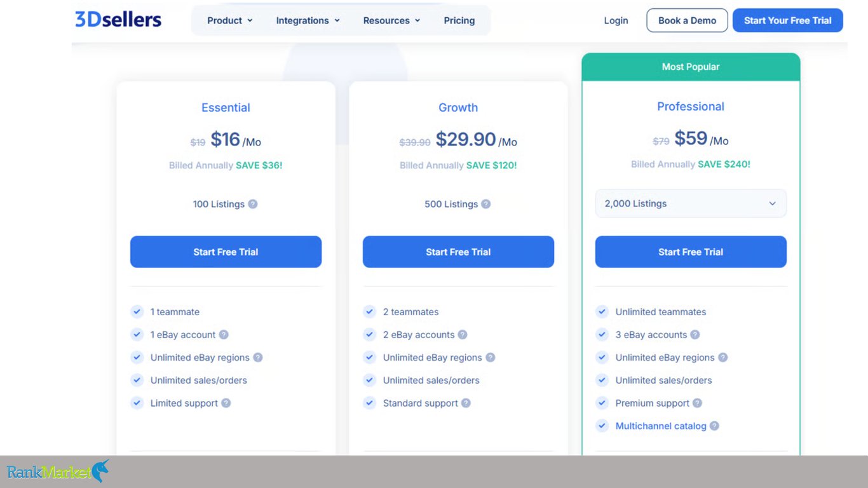
Task: Click checkmark icon next to Unlimited teammates
Action: (602, 311)
